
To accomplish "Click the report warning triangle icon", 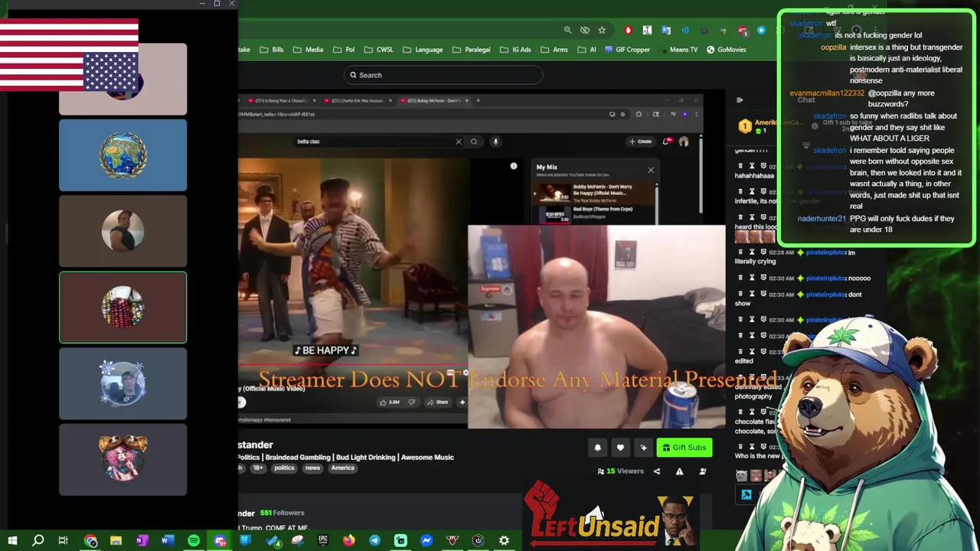I will tap(679, 471).
